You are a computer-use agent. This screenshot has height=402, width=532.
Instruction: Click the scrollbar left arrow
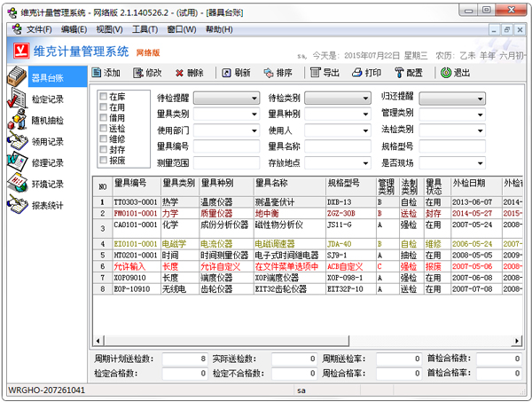click(x=98, y=341)
